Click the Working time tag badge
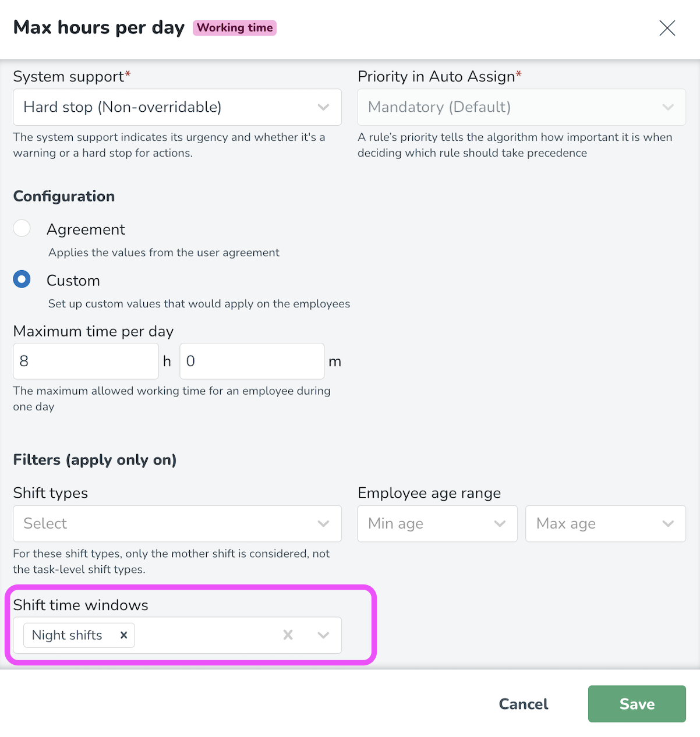700x737 pixels. click(235, 28)
